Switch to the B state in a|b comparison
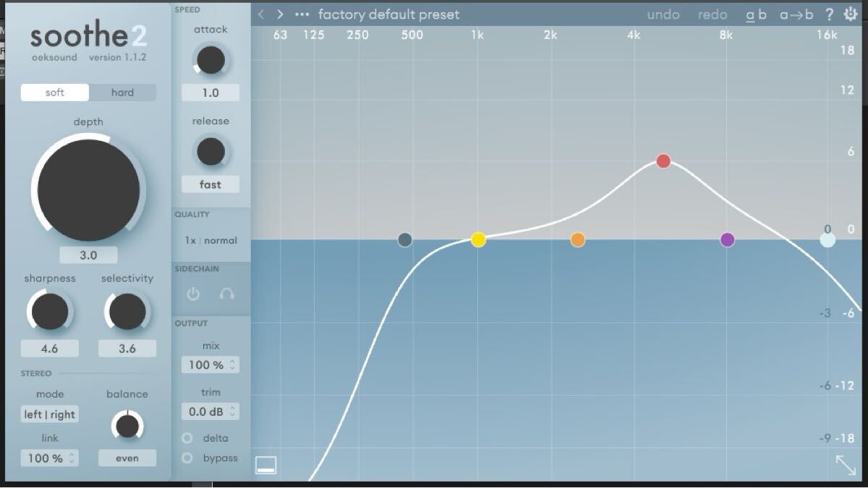Viewport: 868px width, 488px height. [x=762, y=14]
